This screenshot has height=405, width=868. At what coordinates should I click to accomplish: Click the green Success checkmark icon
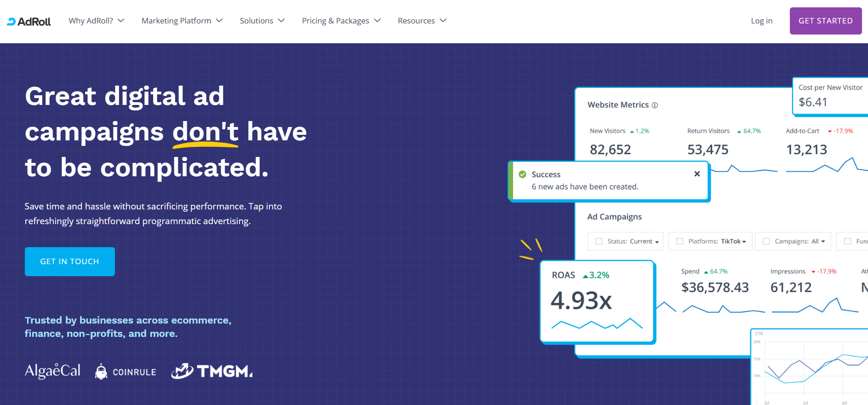[522, 174]
